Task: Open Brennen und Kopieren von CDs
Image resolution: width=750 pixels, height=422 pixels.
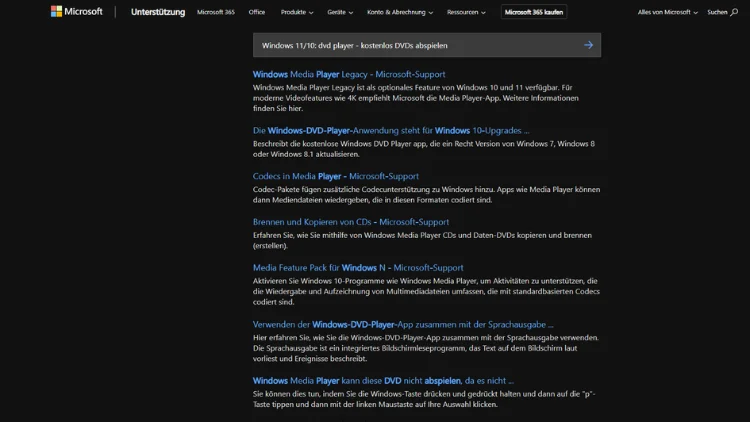Action: tap(351, 222)
